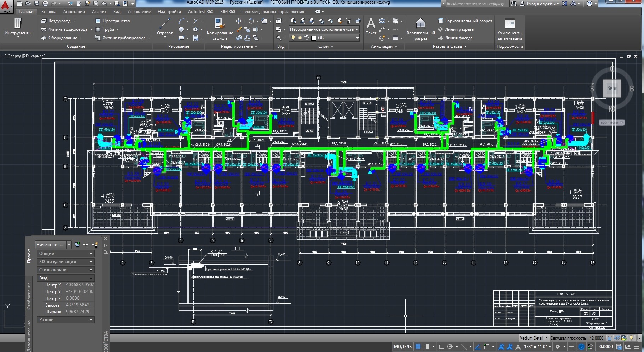Select the Воздуховод duct tool
644x352 pixels.
[x=58, y=21]
